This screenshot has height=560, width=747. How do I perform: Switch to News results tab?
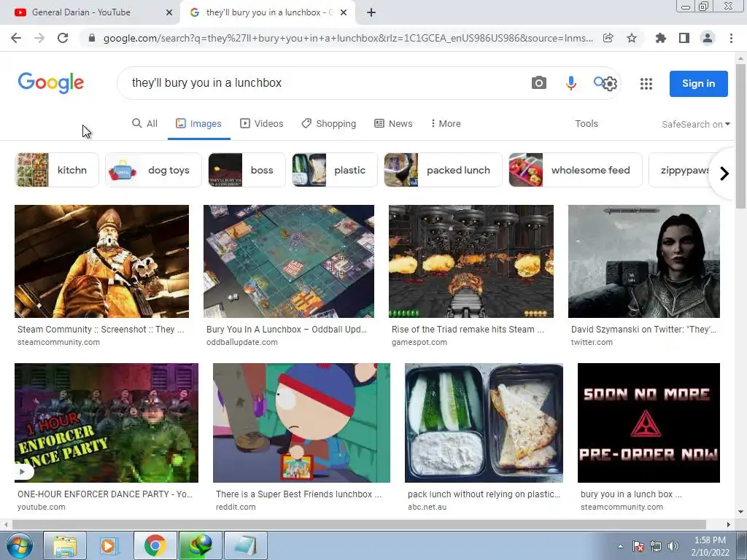coord(393,124)
